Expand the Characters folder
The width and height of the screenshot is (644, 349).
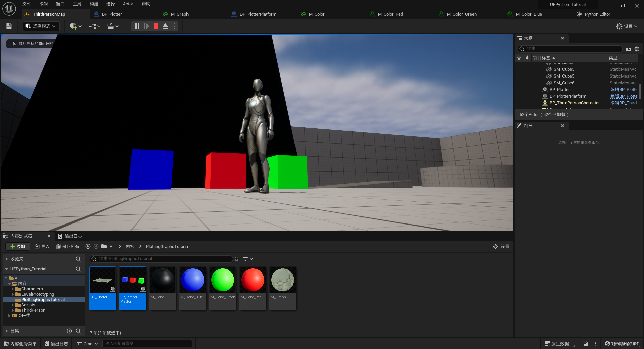click(13, 289)
